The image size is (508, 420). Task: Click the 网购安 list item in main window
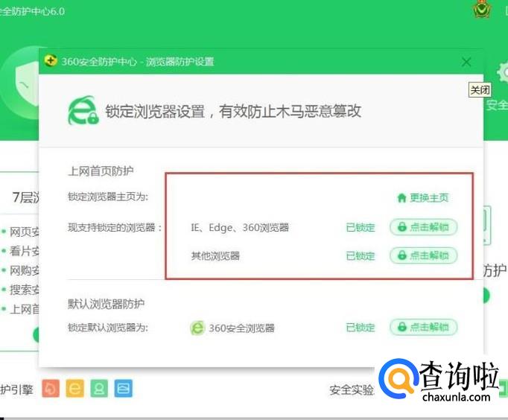(x=25, y=270)
